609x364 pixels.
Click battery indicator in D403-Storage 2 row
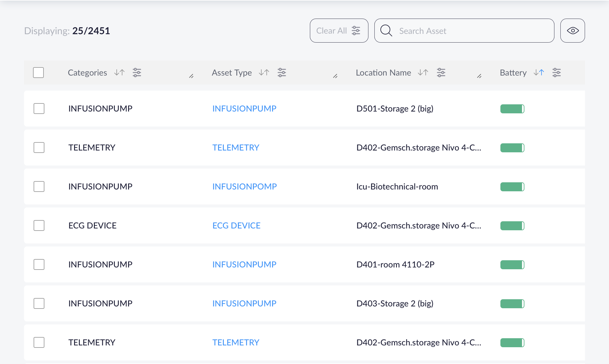click(512, 304)
